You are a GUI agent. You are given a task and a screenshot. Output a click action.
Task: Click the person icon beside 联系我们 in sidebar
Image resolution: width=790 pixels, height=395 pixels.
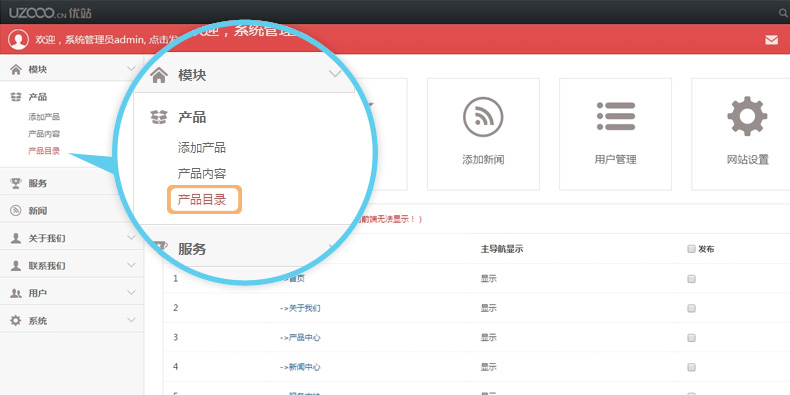click(x=16, y=266)
